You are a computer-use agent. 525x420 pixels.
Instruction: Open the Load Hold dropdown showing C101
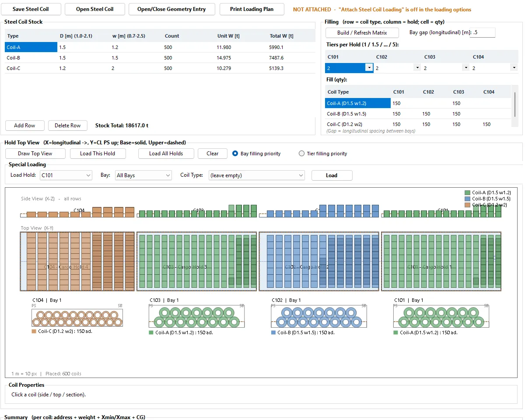point(66,175)
